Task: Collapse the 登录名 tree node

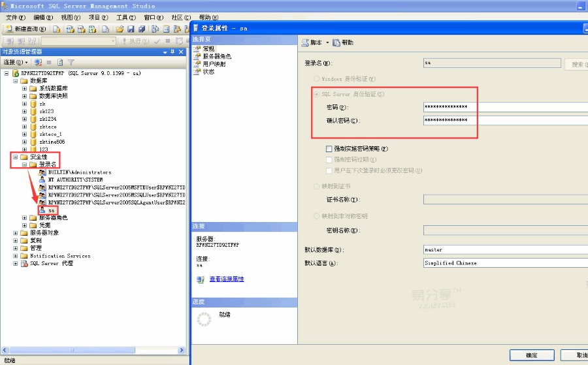Action: [24, 165]
